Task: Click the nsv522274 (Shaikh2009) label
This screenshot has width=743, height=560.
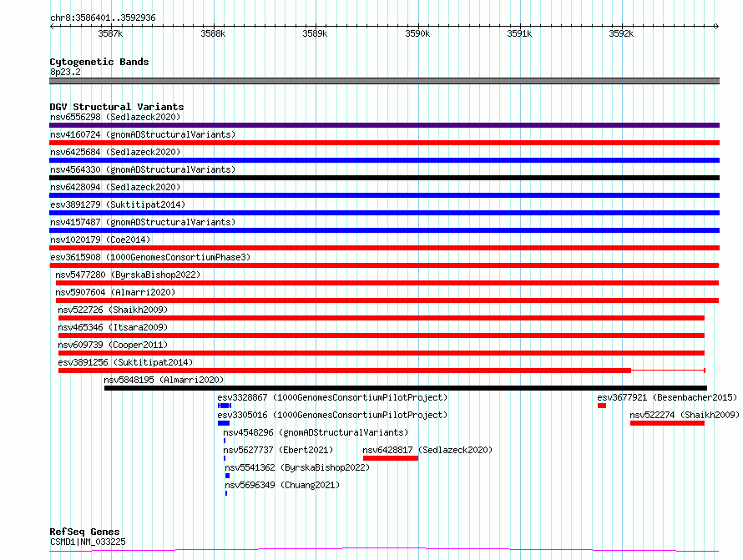Action: click(685, 415)
